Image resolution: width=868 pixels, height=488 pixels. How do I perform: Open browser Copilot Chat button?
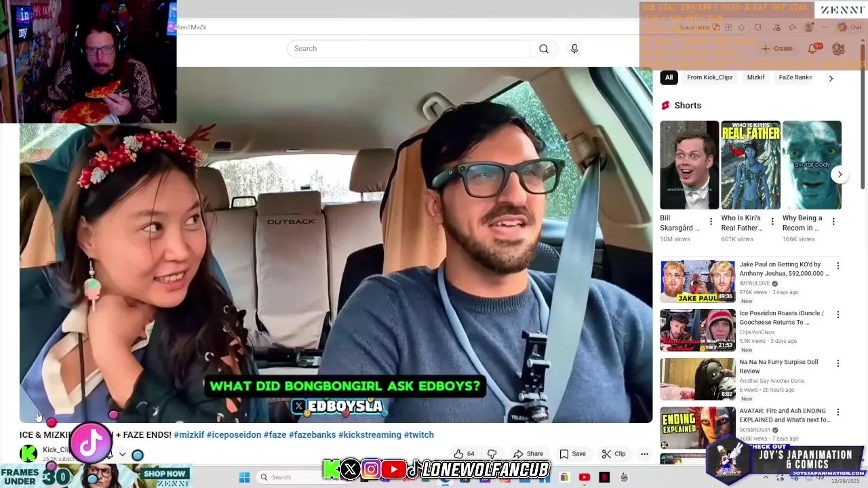coord(849,28)
